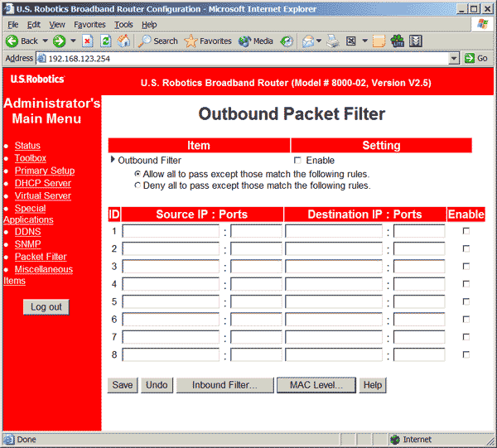
Task: Click the Refresh page icon
Action: tap(105, 41)
